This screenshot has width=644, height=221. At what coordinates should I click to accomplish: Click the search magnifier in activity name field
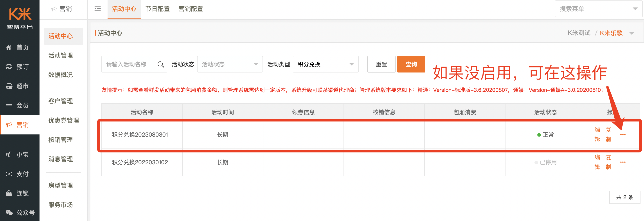tap(160, 64)
